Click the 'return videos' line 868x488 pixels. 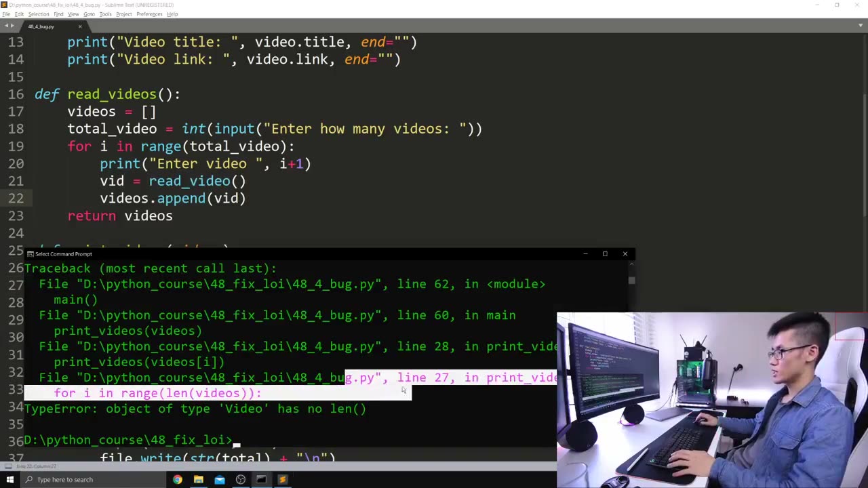click(120, 216)
